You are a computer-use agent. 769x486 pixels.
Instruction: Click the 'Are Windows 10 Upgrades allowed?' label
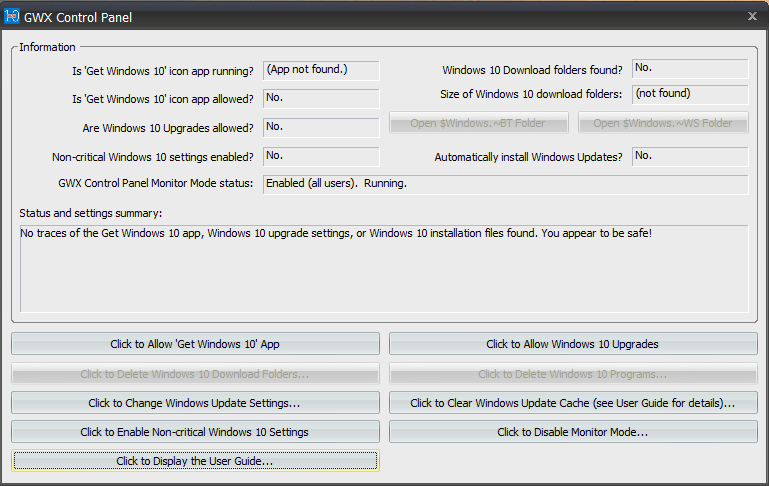point(168,128)
